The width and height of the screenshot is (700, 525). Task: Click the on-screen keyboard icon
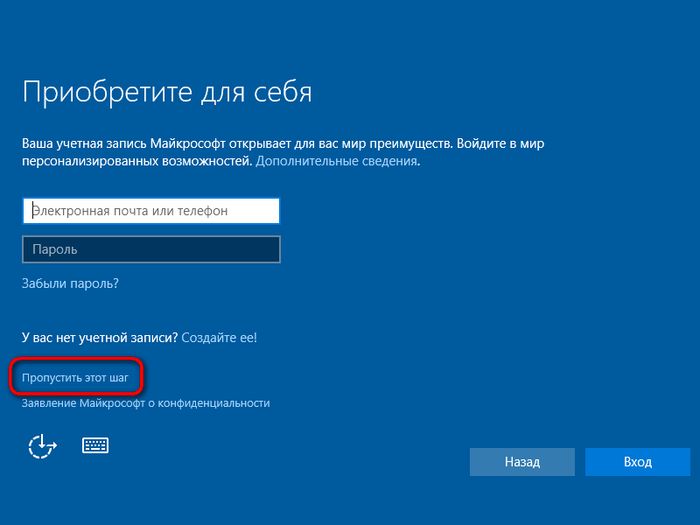pos(95,445)
